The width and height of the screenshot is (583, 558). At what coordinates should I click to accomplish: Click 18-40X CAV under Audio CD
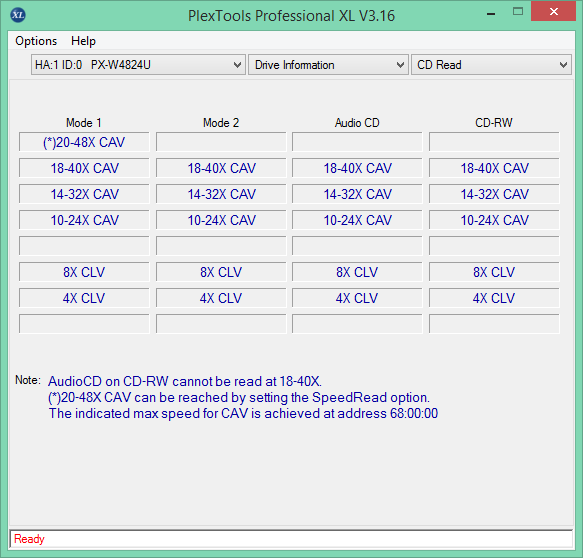(x=357, y=168)
